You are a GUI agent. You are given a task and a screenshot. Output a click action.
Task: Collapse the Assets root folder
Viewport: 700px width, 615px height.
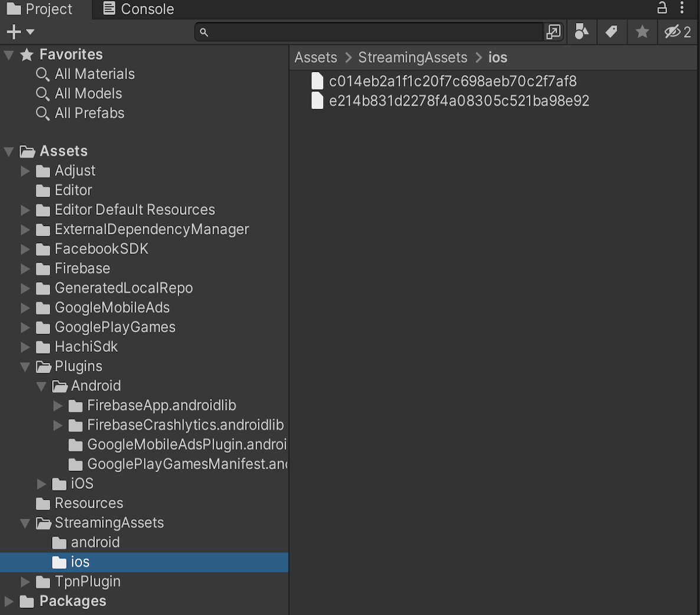[8, 152]
